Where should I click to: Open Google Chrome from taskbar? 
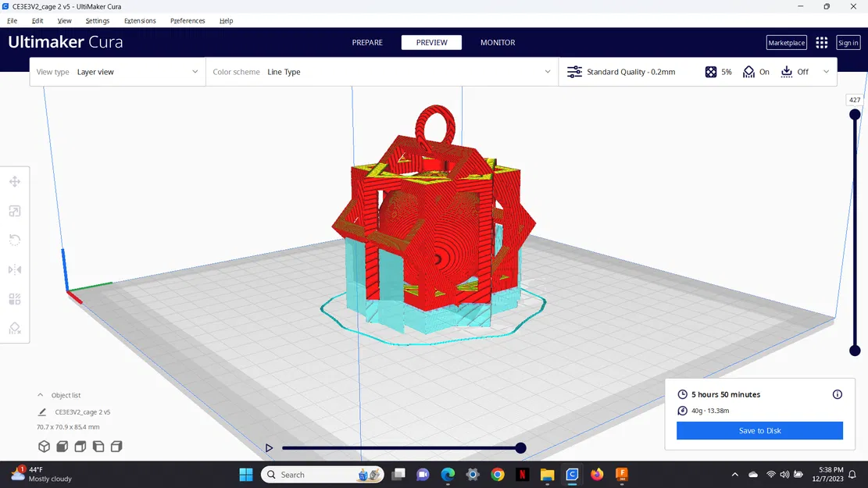tap(498, 474)
